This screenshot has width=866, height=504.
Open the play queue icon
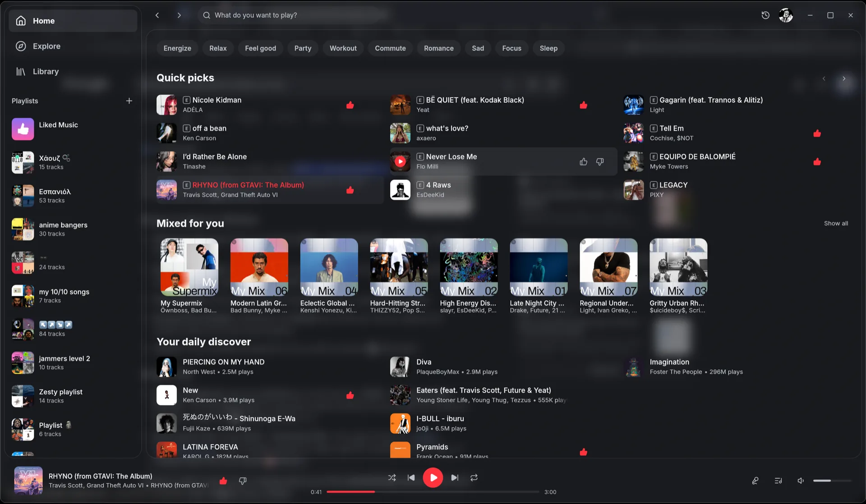pos(778,481)
